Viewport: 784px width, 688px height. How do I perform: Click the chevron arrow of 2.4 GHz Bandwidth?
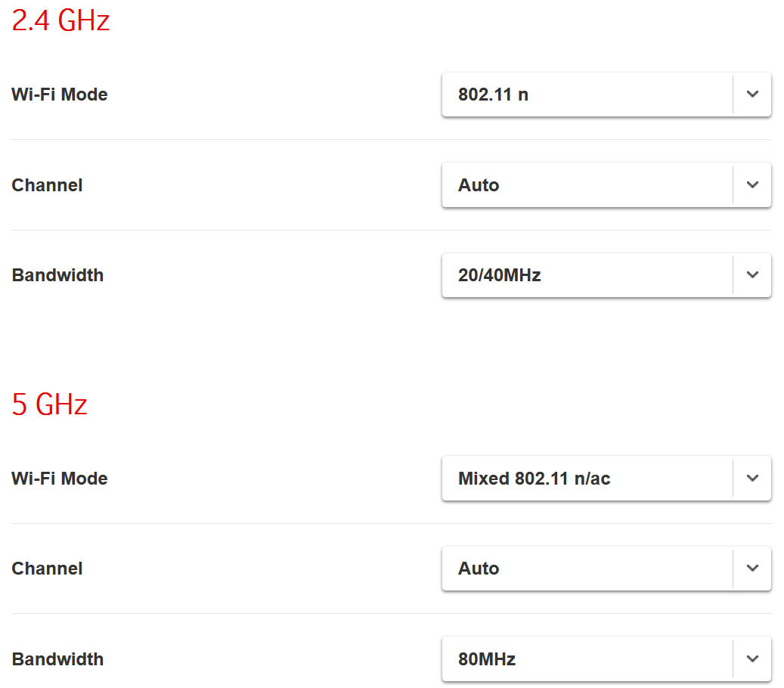[752, 275]
